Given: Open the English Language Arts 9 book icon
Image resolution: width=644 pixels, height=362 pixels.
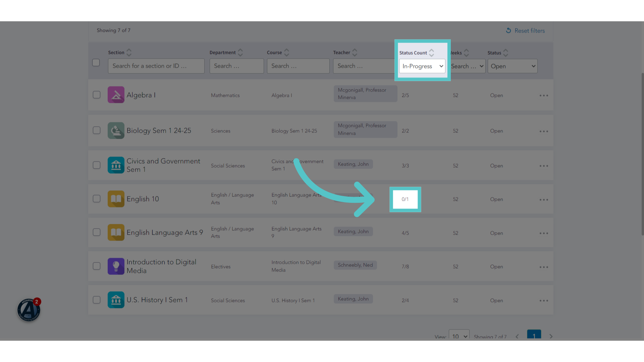Looking at the screenshot, I should click(x=116, y=232).
